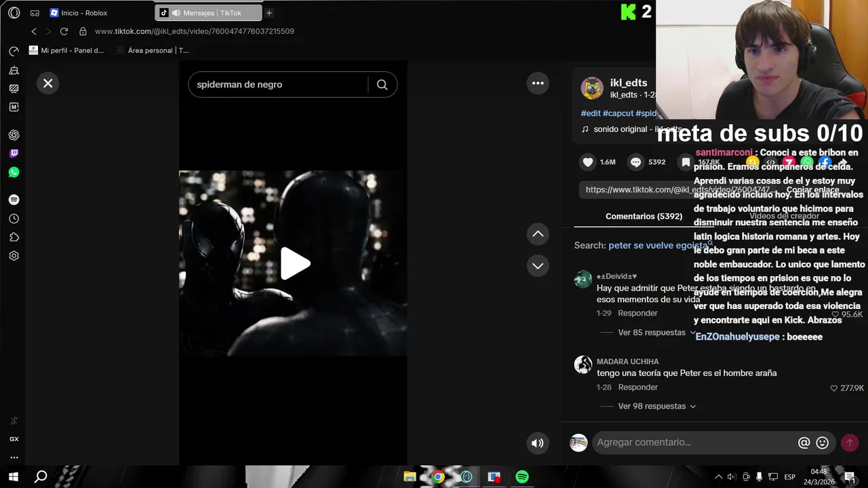
Task: Click the search magnifier button
Action: [x=382, y=85]
